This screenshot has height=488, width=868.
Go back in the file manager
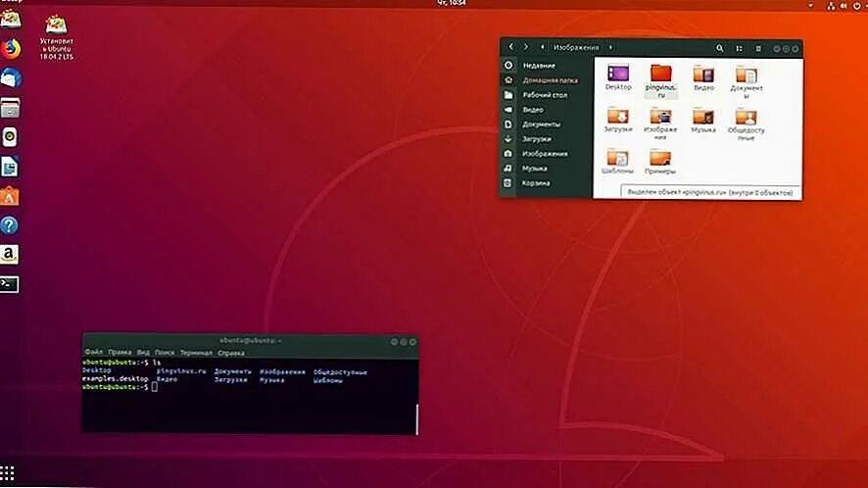click(511, 48)
